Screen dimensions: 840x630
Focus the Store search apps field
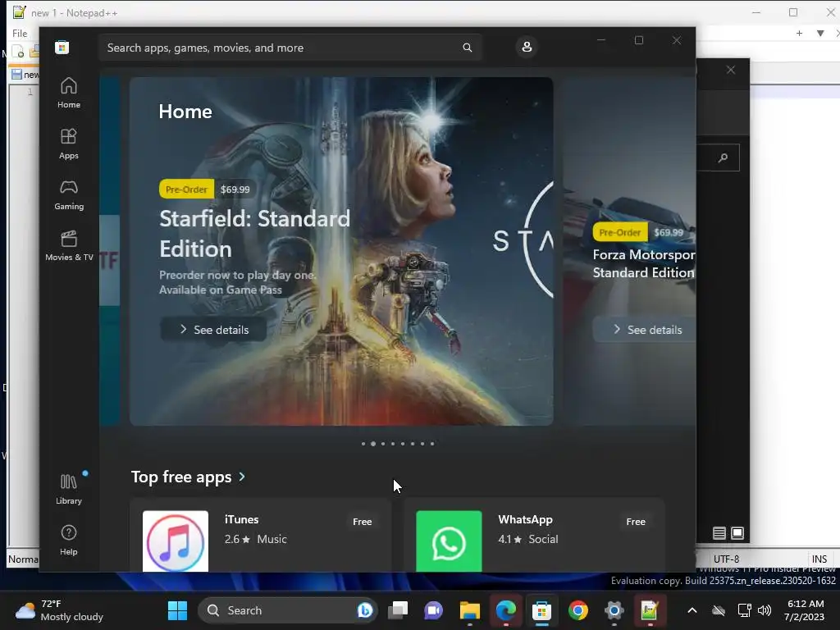click(290, 48)
